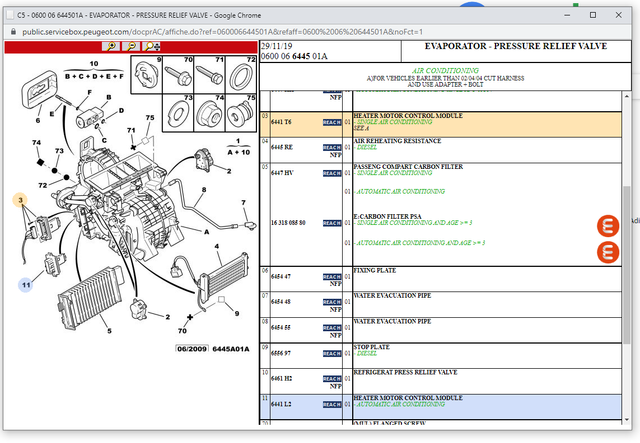Image resolution: width=640 pixels, height=443 pixels.
Task: Click REFRIGERAT PRESS RELIEF VALVE description
Action: 405,372
